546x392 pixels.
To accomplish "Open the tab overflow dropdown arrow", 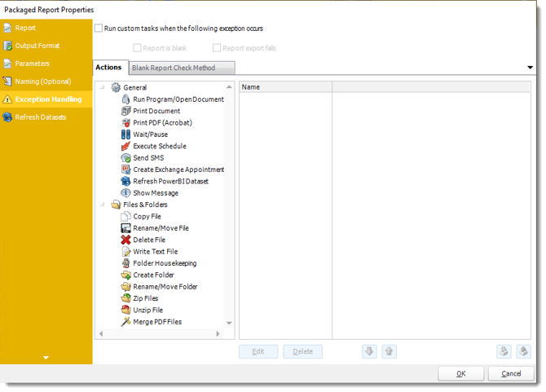I will point(530,68).
